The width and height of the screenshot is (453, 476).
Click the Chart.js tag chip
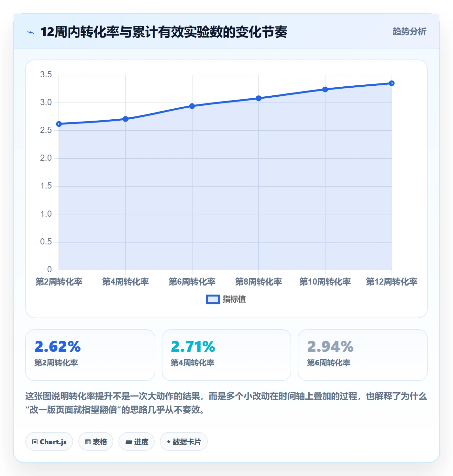tap(49, 442)
